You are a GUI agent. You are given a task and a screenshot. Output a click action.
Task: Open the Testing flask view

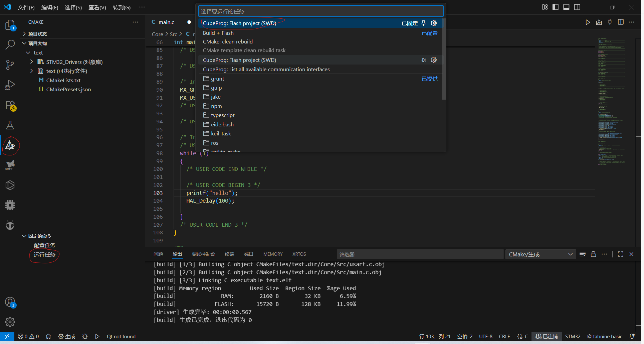pyautogui.click(x=10, y=125)
